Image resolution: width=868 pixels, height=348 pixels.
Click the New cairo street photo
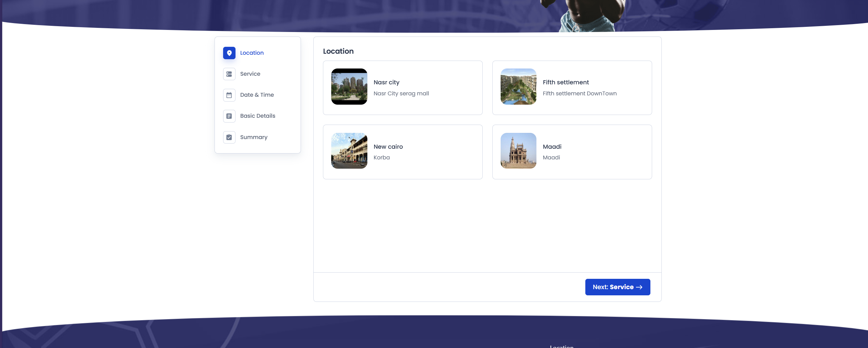pos(349,151)
